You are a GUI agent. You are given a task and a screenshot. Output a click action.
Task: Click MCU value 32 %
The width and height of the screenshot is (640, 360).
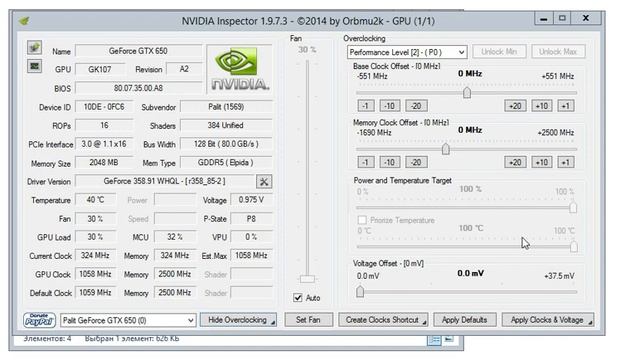click(175, 237)
